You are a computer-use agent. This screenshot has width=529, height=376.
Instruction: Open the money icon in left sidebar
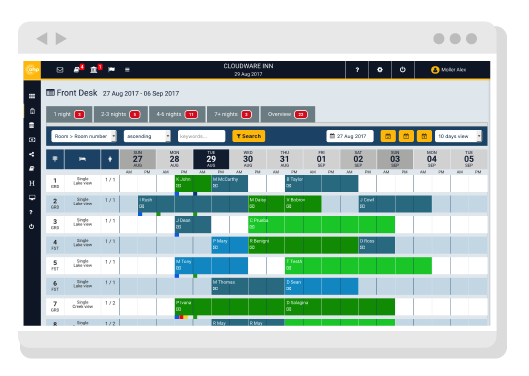coord(32,140)
